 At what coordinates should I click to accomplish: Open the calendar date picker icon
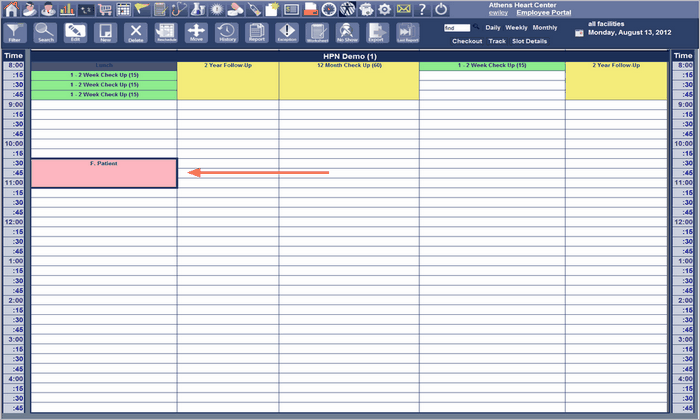coord(579,32)
